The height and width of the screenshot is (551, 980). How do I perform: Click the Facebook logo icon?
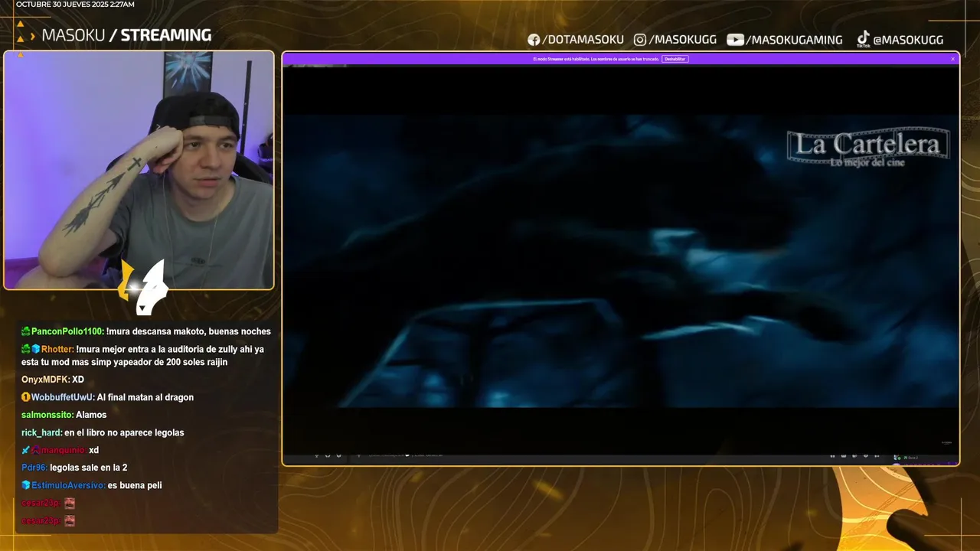(534, 40)
